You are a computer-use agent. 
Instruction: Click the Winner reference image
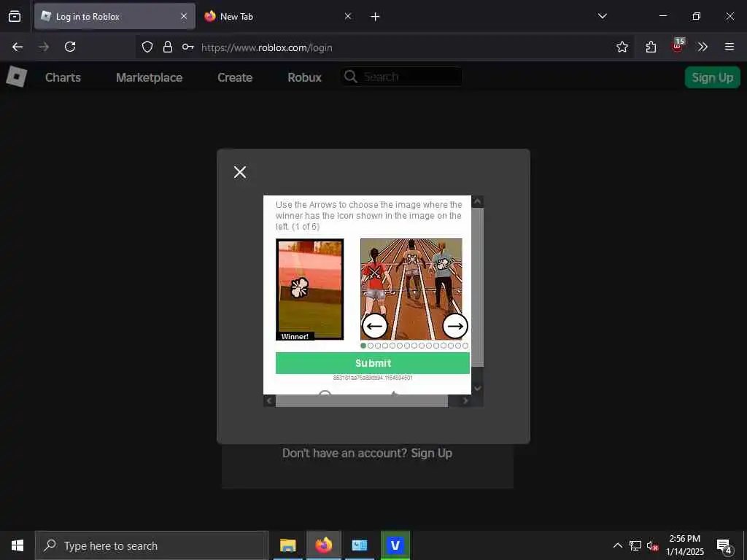coord(309,289)
